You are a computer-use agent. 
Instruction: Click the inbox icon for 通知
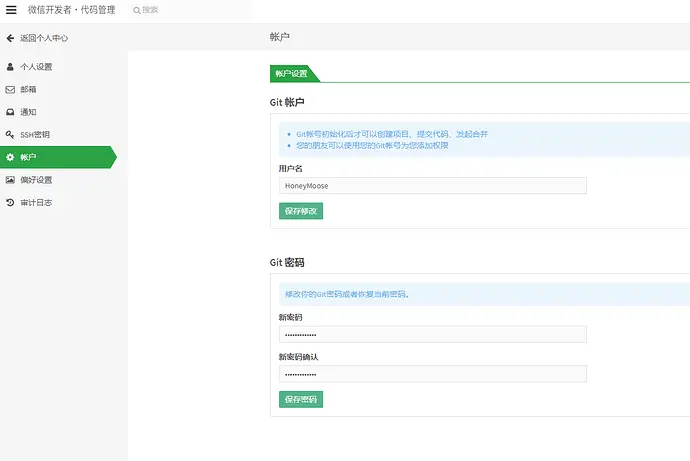10,112
